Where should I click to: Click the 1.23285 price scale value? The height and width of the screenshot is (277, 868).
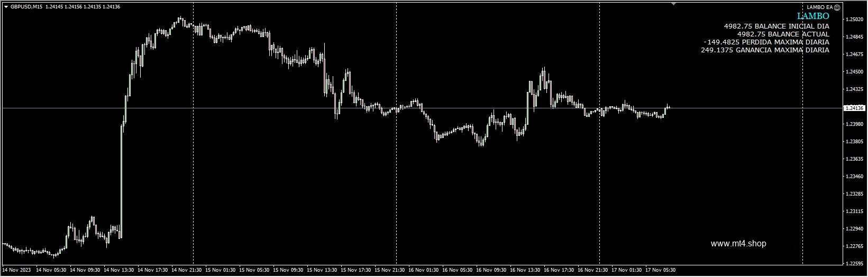[x=854, y=193]
